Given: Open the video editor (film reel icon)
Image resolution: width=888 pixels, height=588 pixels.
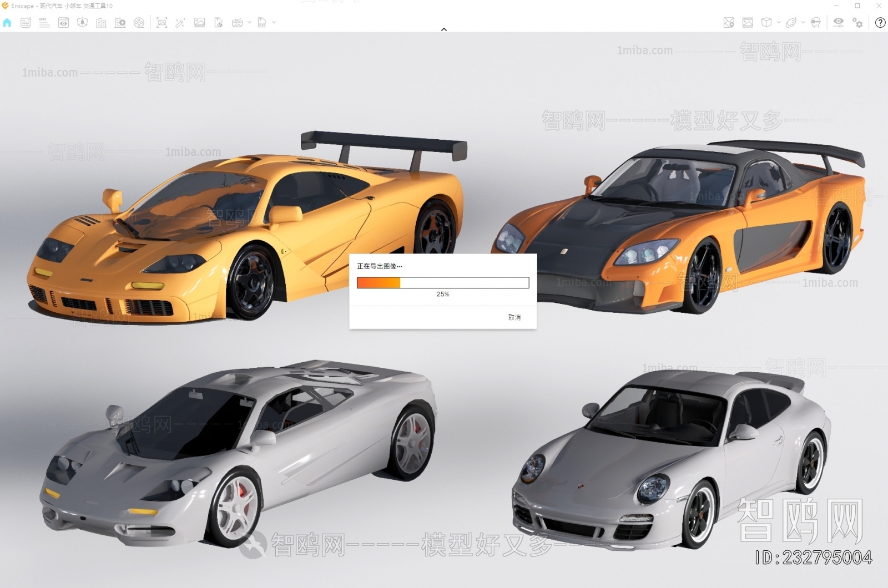Looking at the screenshot, I should (139, 23).
